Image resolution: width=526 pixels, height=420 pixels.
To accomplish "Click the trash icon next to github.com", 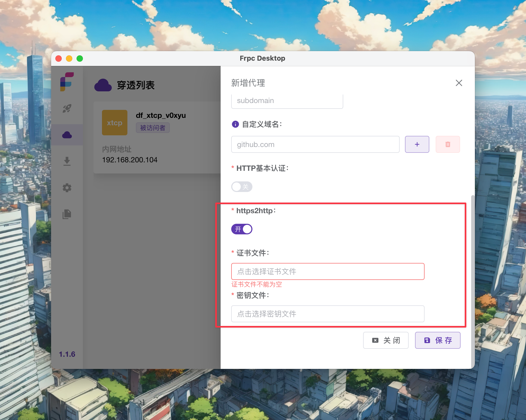I will tap(448, 144).
